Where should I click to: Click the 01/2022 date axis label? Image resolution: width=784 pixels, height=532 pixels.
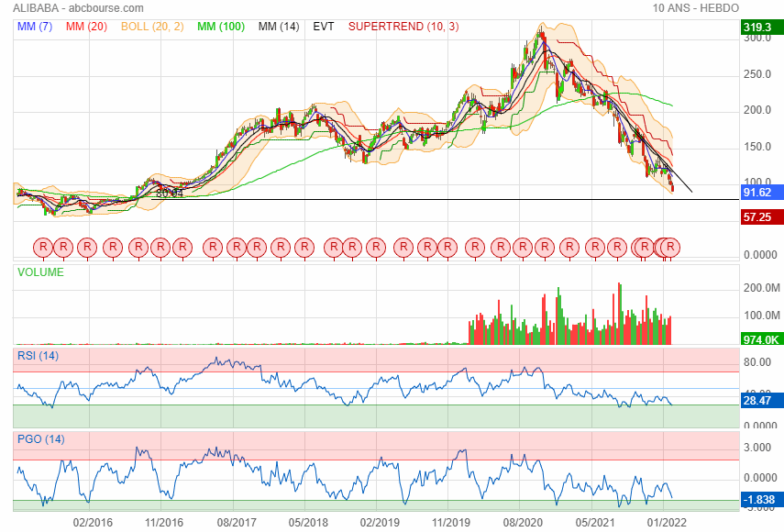point(667,523)
